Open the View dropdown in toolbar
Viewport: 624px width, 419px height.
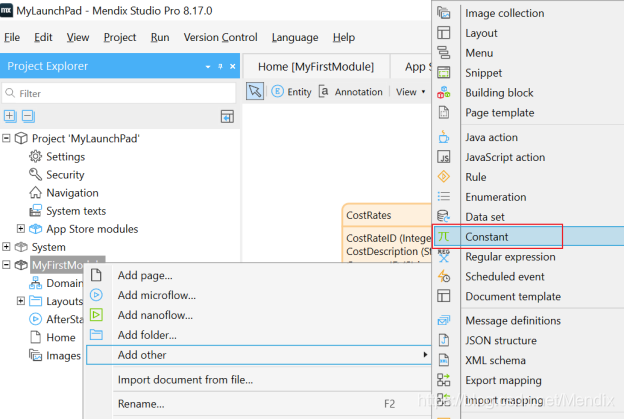click(x=410, y=92)
